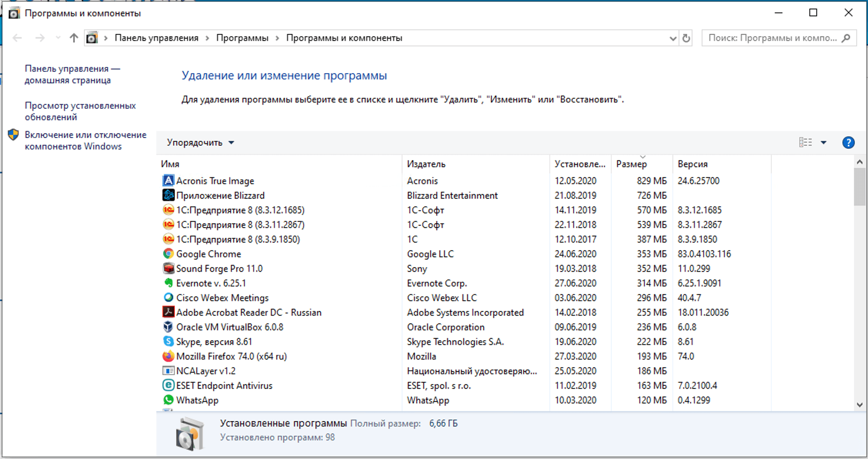Click Панель управления in breadcrumb path
The image size is (868, 459).
(157, 38)
